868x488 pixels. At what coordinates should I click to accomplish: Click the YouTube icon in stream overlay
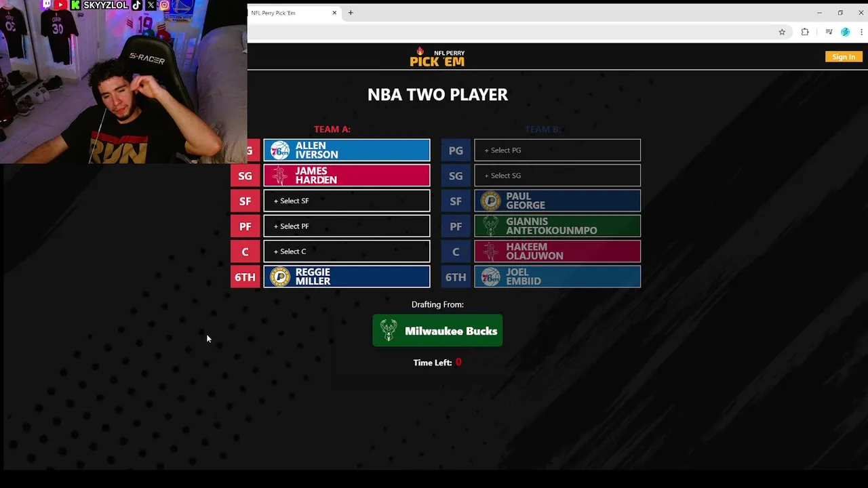click(60, 5)
